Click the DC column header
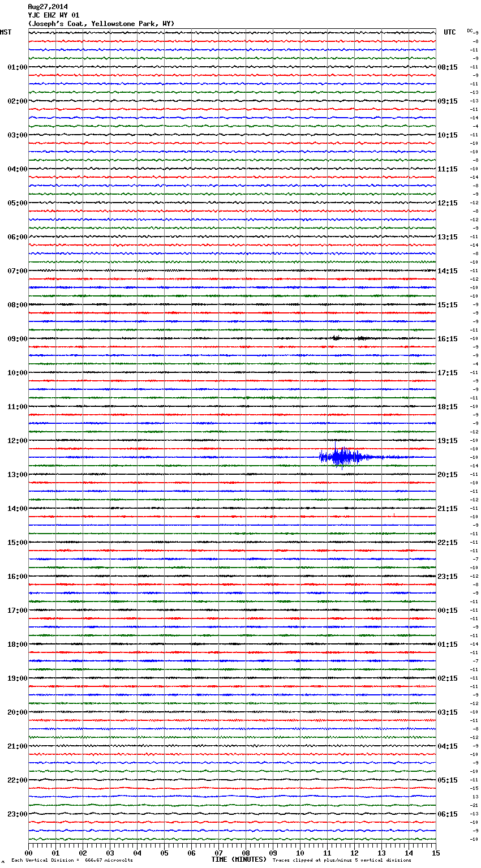 coord(470,31)
